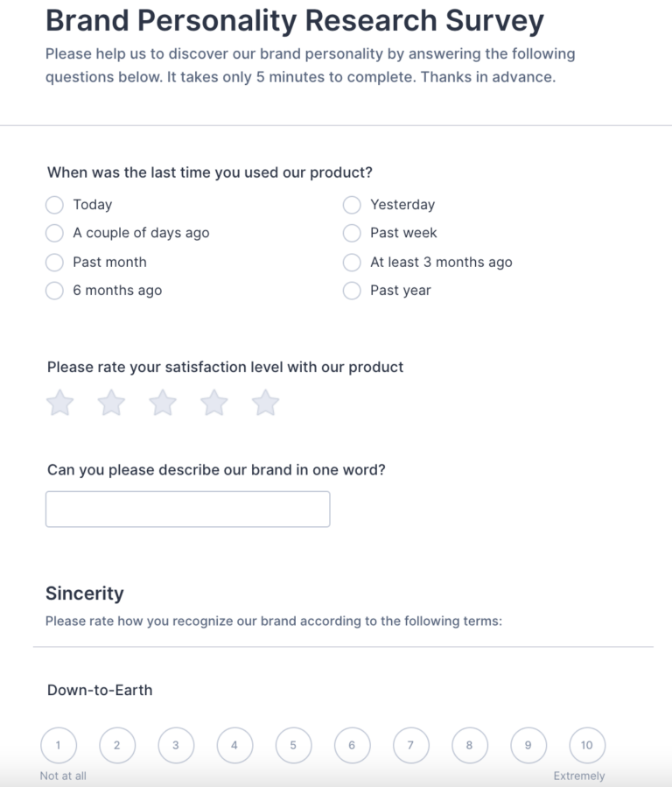Choose 'At least 3 months ago'
Viewport: 672px width, 787px height.
(x=352, y=262)
